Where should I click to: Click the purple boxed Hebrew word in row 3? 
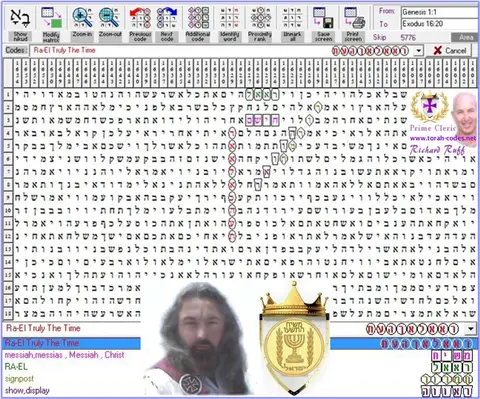pos(262,120)
